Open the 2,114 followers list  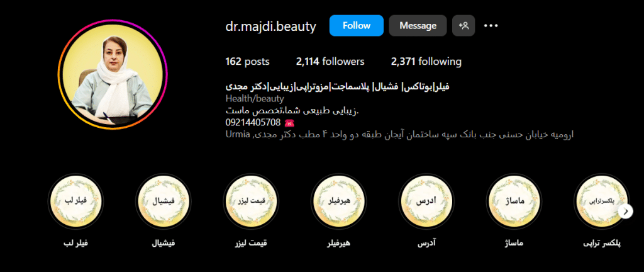pos(330,62)
